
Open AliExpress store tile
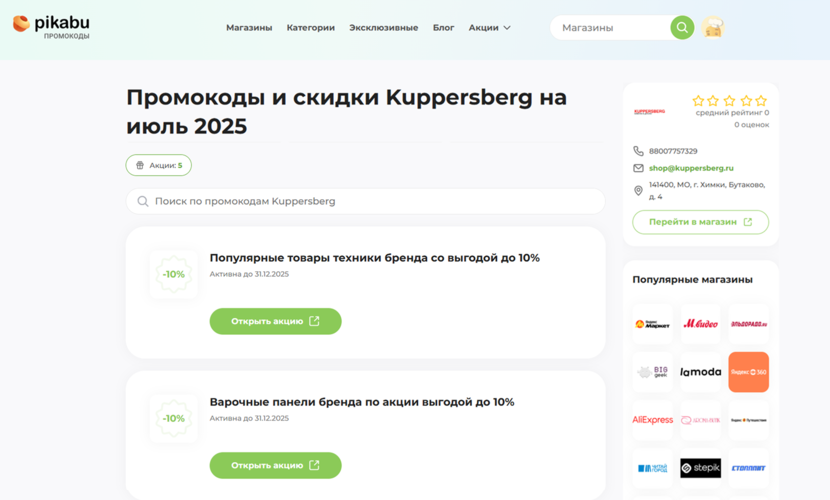tap(653, 420)
